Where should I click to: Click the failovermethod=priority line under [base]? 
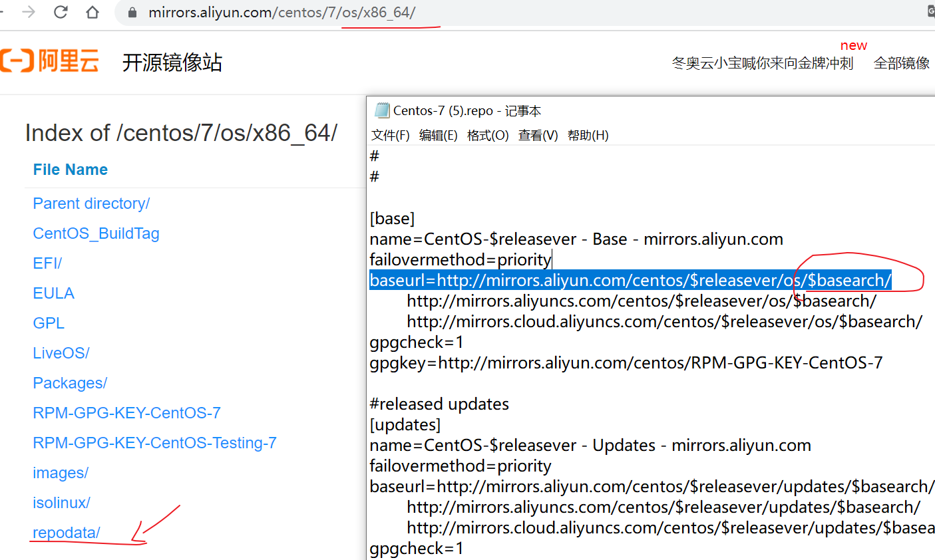click(461, 259)
